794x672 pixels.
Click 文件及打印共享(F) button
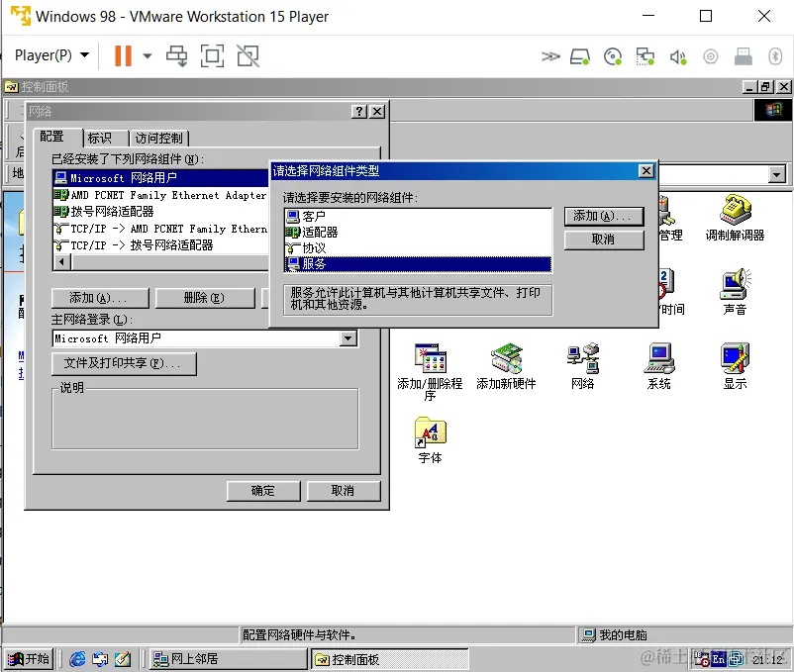coord(124,363)
